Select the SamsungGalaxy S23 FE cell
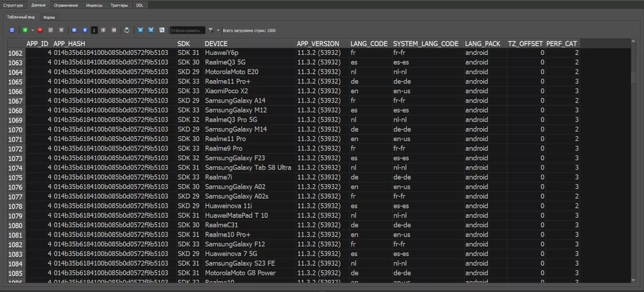 [x=250, y=263]
